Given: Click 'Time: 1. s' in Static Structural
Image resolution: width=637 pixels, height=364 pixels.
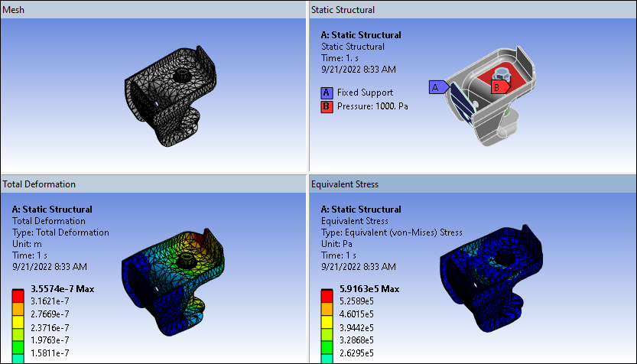Looking at the screenshot, I should click(340, 58).
